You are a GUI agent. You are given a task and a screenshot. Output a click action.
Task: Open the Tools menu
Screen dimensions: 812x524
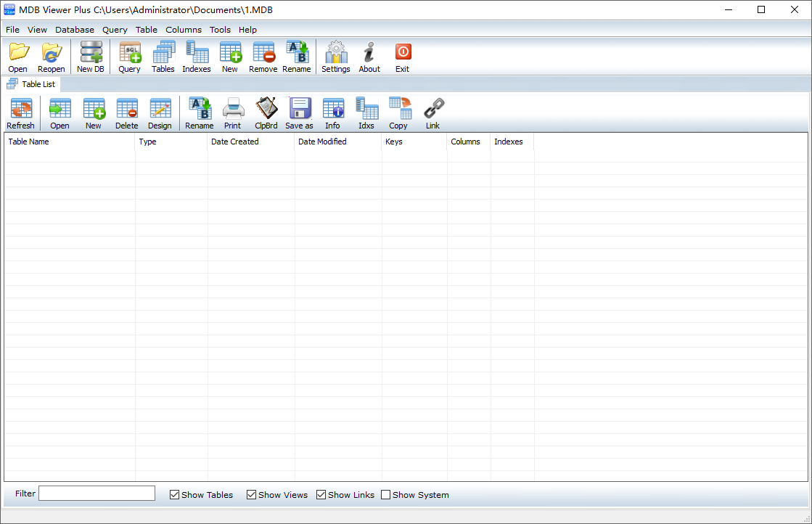(x=220, y=30)
